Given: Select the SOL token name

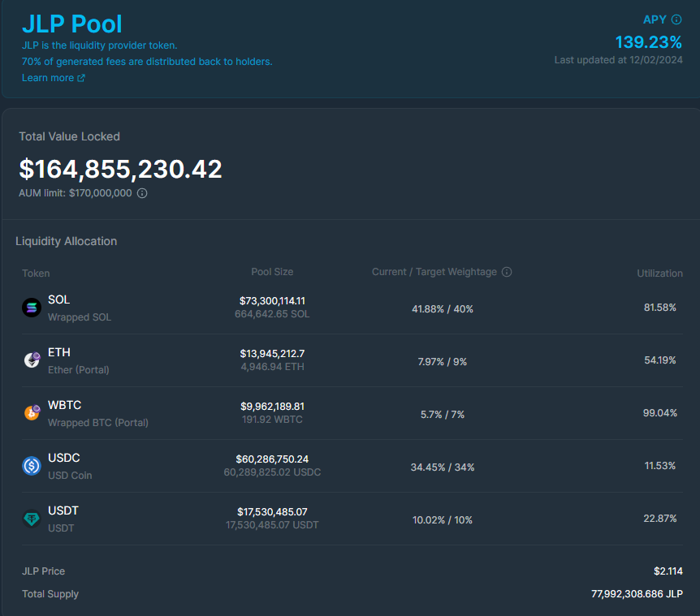Looking at the screenshot, I should (59, 299).
